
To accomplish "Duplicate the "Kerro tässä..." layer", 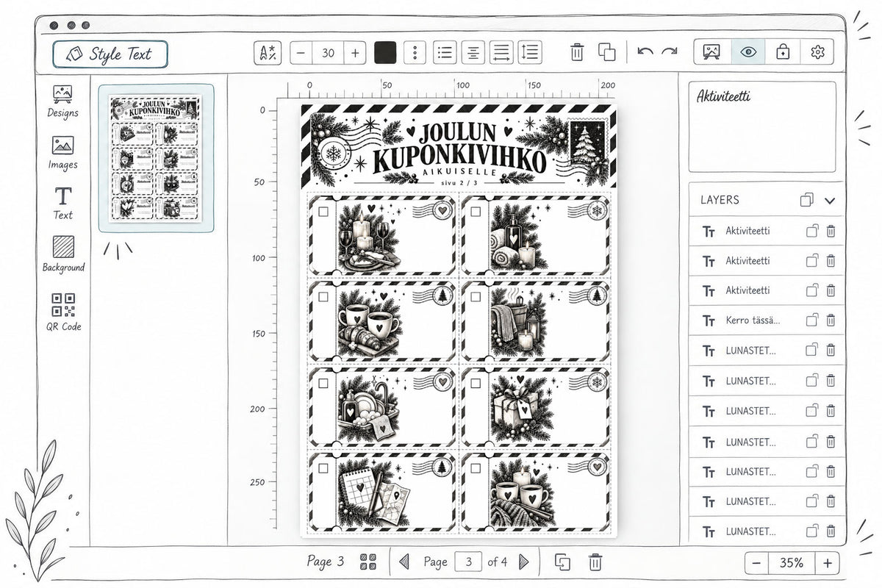I will (812, 320).
